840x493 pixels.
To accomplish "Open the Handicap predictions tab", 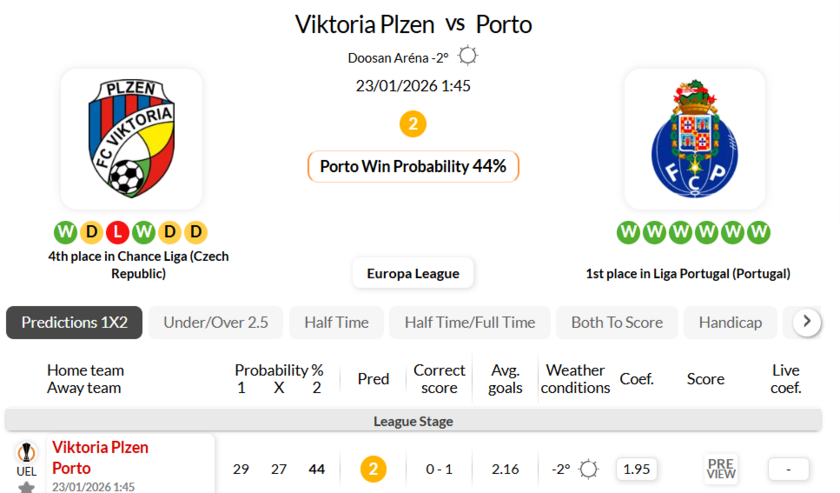I will tap(730, 322).
